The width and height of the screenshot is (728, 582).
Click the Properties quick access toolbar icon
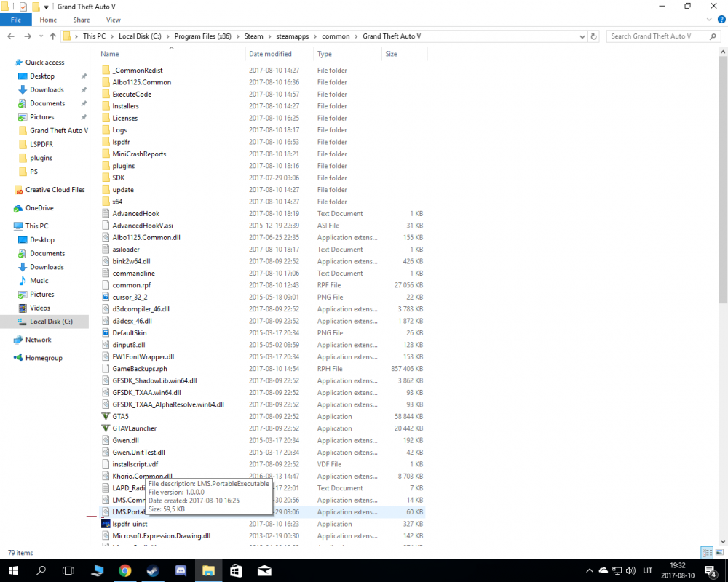click(x=23, y=7)
